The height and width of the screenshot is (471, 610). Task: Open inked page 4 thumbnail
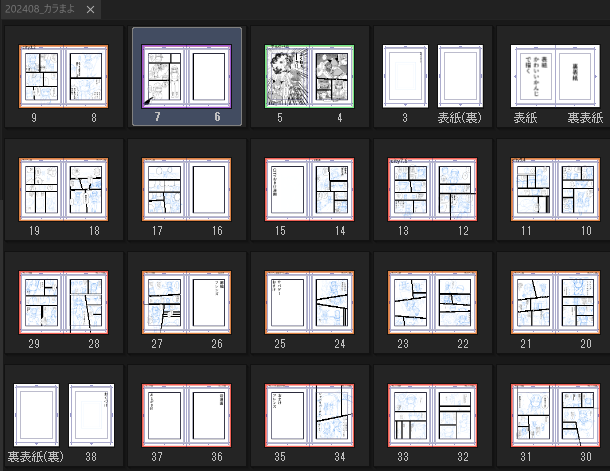coord(332,77)
